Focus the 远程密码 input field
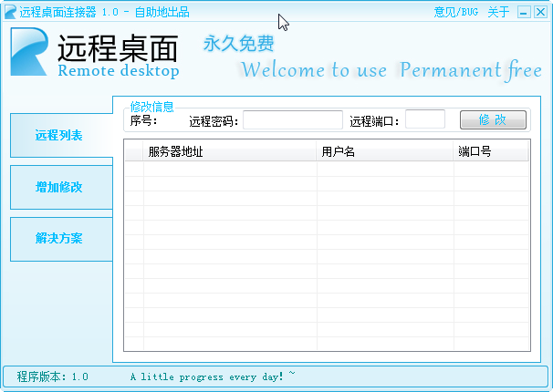The image size is (553, 392). tap(293, 119)
